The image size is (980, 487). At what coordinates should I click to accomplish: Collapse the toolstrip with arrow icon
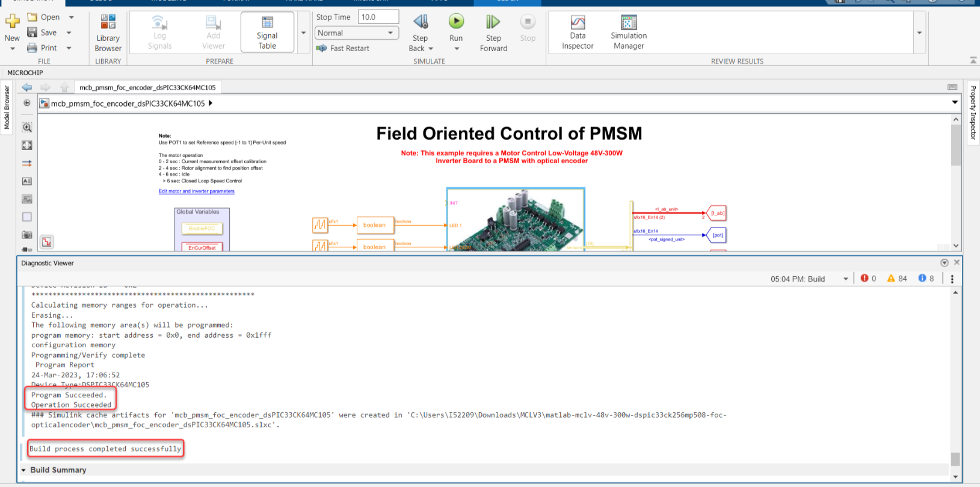(x=973, y=60)
